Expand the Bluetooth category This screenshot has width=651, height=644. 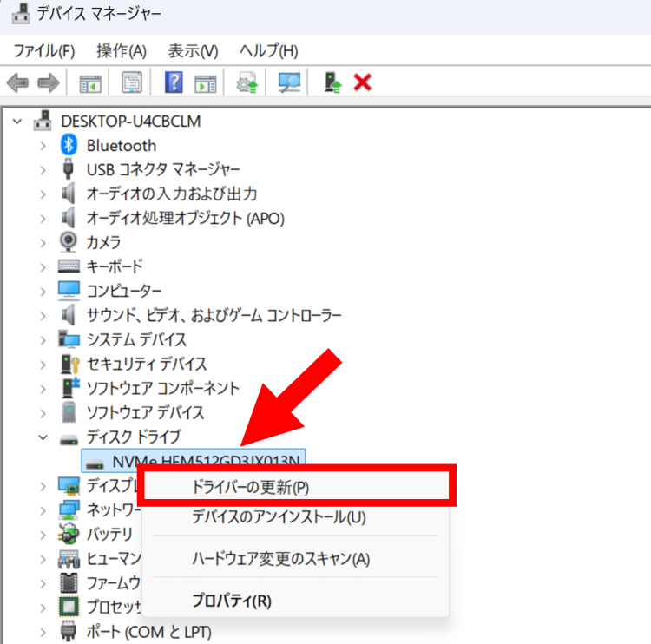tap(43, 146)
